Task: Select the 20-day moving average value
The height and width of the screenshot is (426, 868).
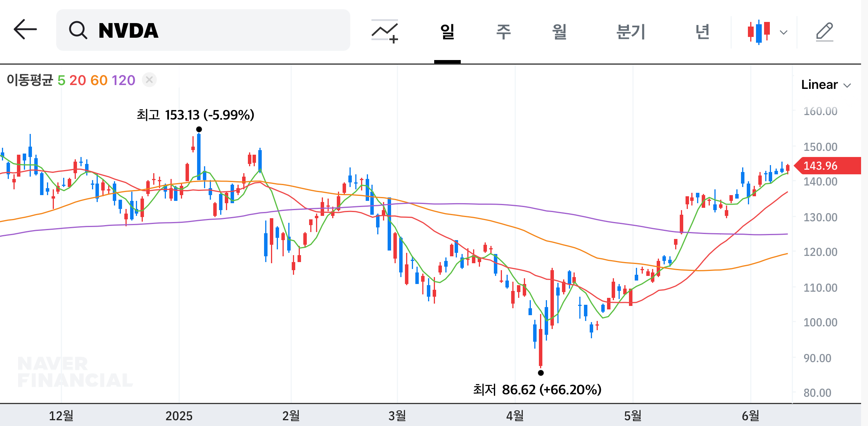Action: tap(77, 80)
